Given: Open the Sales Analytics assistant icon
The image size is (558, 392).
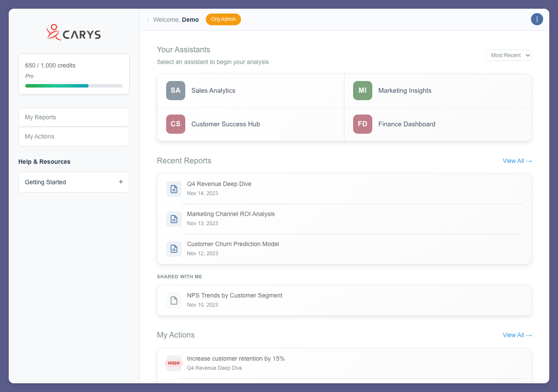Looking at the screenshot, I should [175, 90].
